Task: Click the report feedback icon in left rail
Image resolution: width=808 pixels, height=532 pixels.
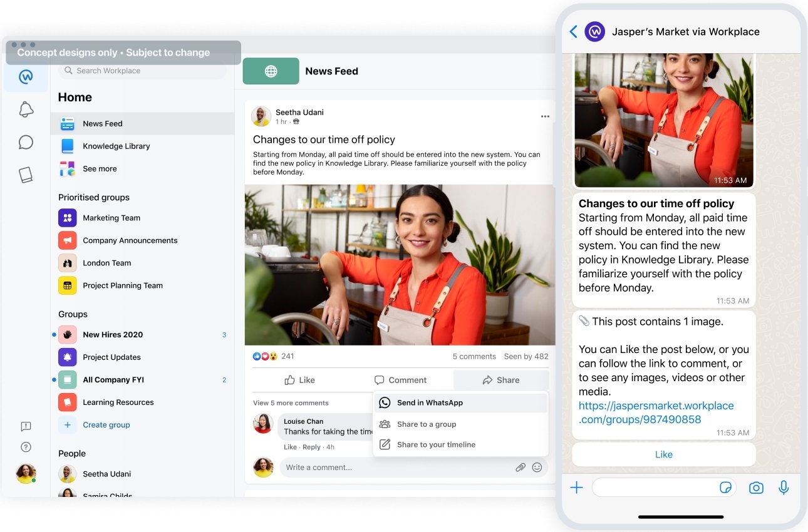Action: coord(26,426)
